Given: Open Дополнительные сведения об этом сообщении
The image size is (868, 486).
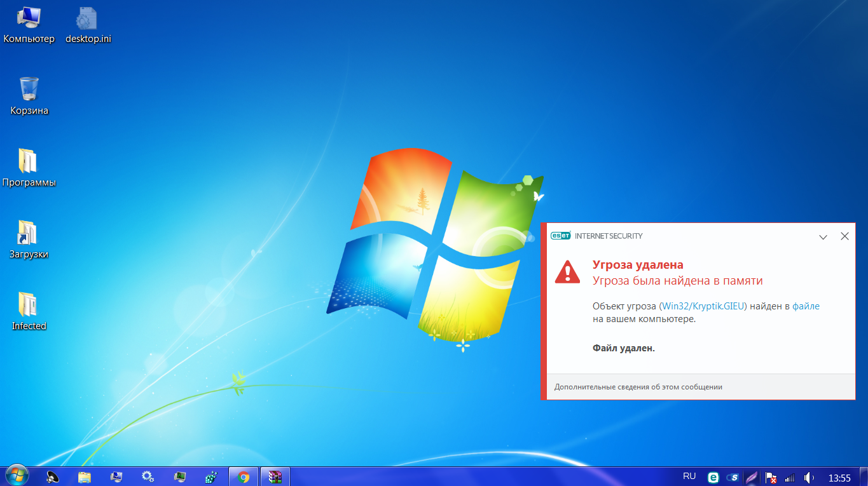Looking at the screenshot, I should 638,387.
